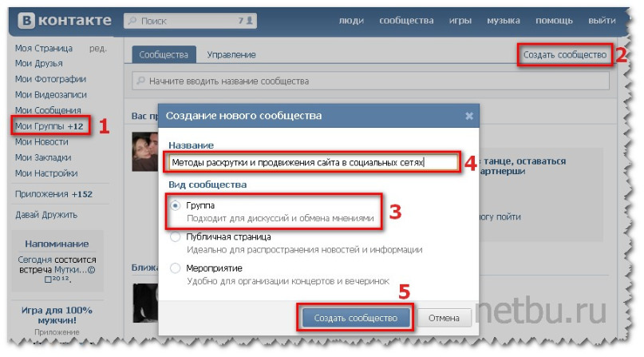Click magnifier icon in community name search
644x357 pixels.
pos(140,81)
